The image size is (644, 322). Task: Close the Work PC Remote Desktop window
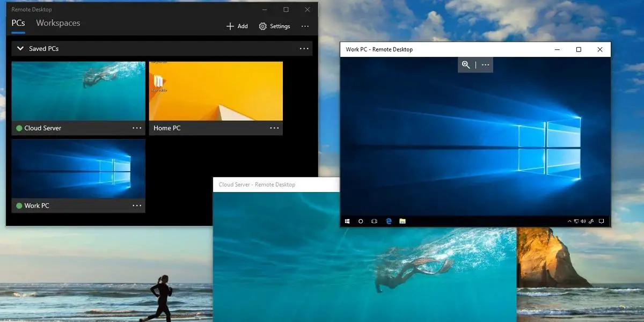[x=600, y=49]
